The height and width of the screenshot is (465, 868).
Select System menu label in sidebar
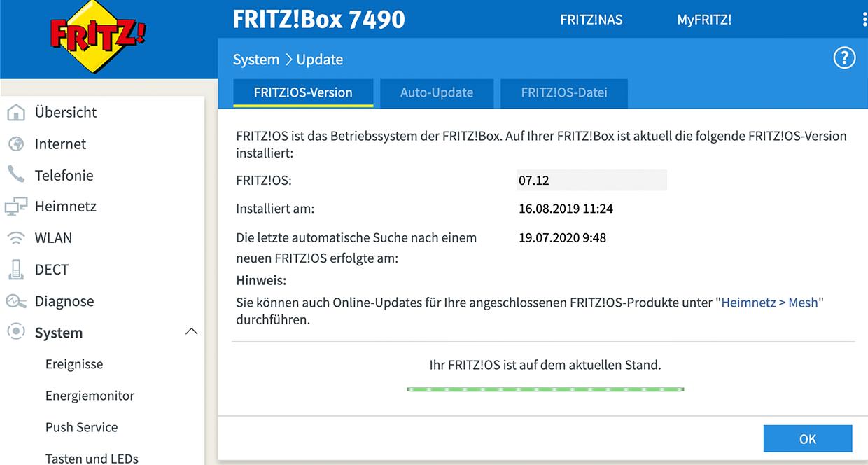coord(59,333)
